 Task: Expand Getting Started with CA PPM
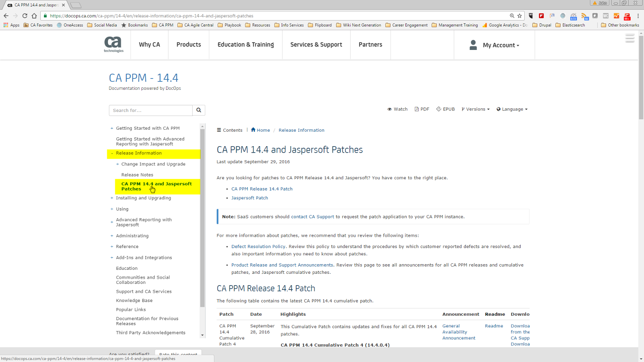pos(112,128)
